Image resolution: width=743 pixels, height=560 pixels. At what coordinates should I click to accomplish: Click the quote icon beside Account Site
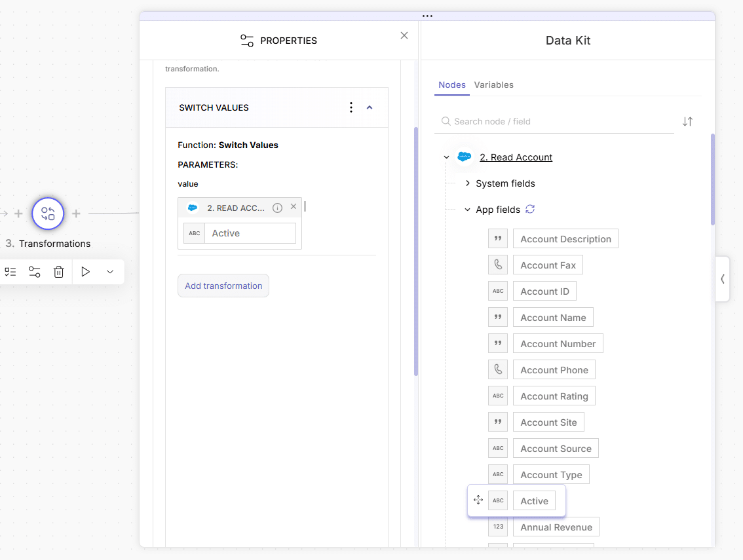pyautogui.click(x=498, y=422)
